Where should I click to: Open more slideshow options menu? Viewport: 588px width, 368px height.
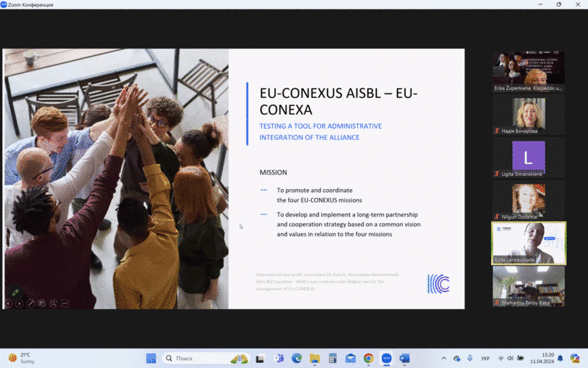65,303
